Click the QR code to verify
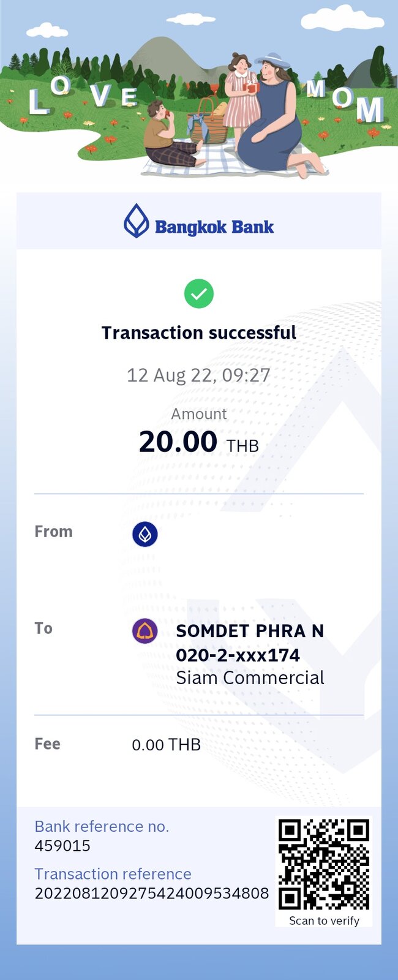398x980 pixels. [324, 864]
